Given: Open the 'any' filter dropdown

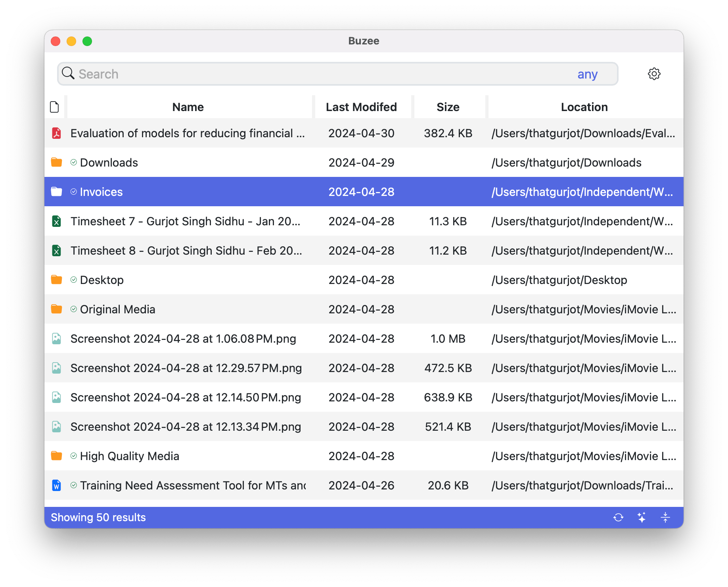Looking at the screenshot, I should (x=587, y=74).
